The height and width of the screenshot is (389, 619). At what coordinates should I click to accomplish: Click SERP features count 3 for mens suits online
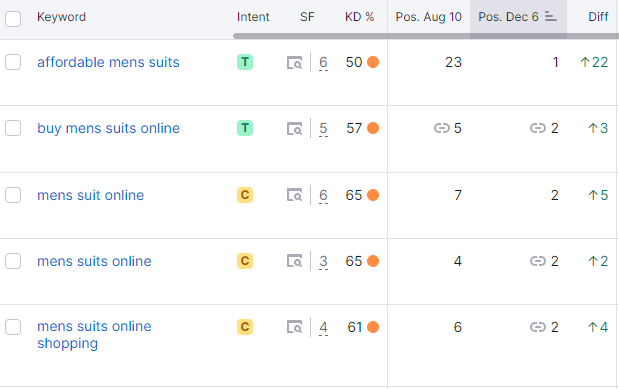(x=323, y=261)
